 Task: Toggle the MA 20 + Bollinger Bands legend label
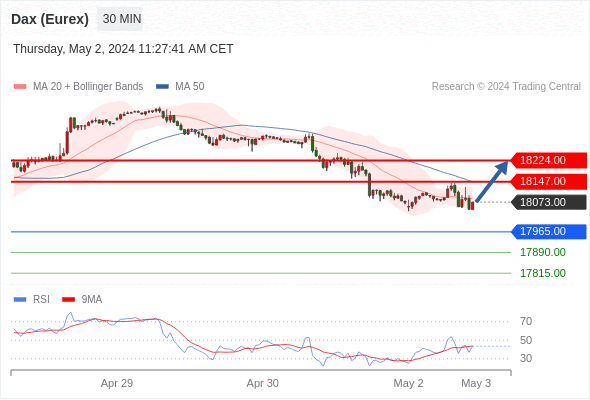point(88,87)
